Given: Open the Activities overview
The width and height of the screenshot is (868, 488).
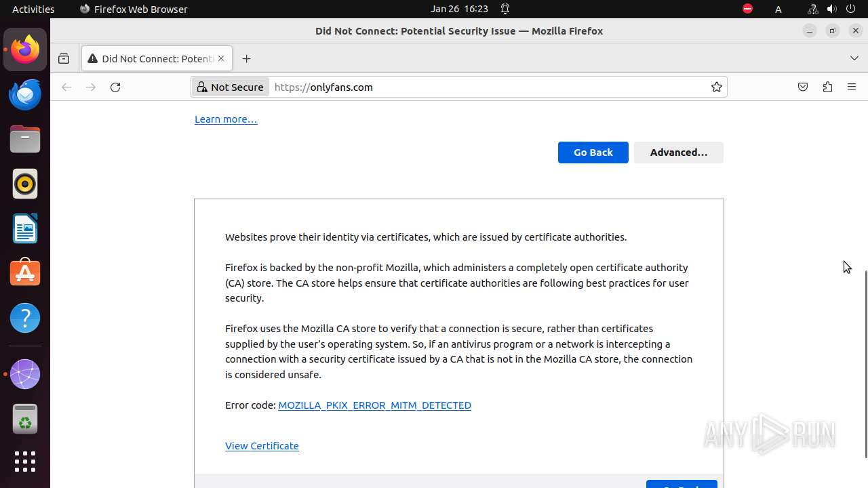Looking at the screenshot, I should (x=33, y=9).
